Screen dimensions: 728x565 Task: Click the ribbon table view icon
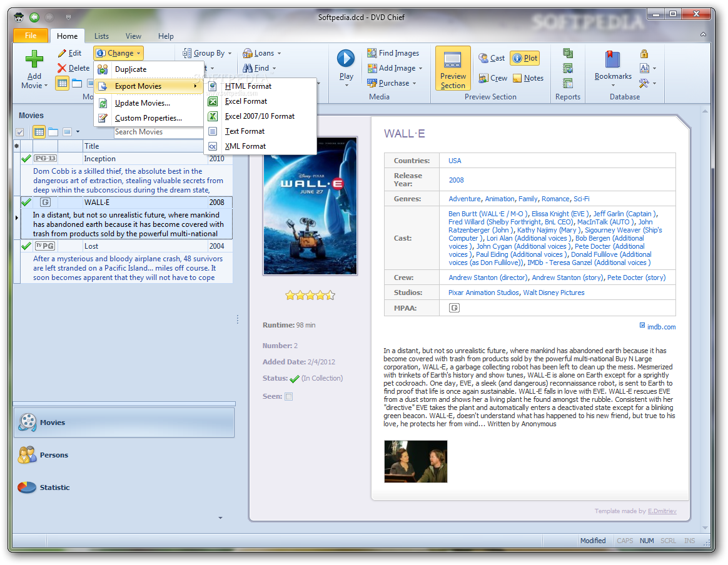click(x=62, y=84)
